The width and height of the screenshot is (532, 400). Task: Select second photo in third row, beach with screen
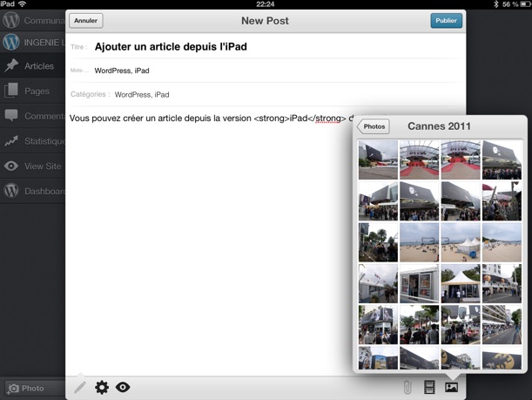[x=420, y=242]
